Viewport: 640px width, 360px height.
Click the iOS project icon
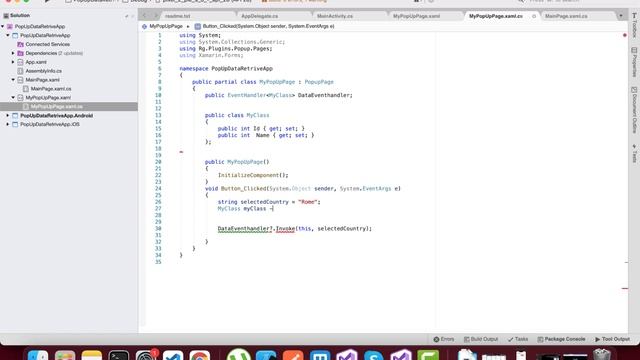(x=15, y=124)
